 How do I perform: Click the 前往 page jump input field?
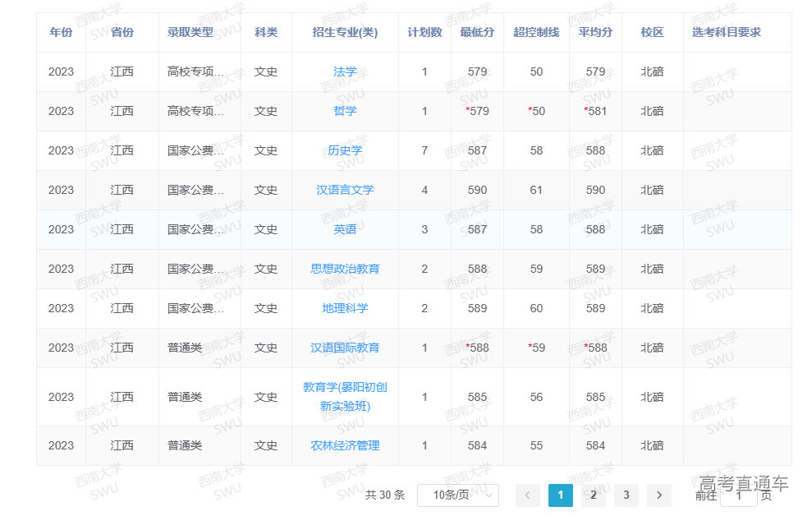(x=738, y=495)
